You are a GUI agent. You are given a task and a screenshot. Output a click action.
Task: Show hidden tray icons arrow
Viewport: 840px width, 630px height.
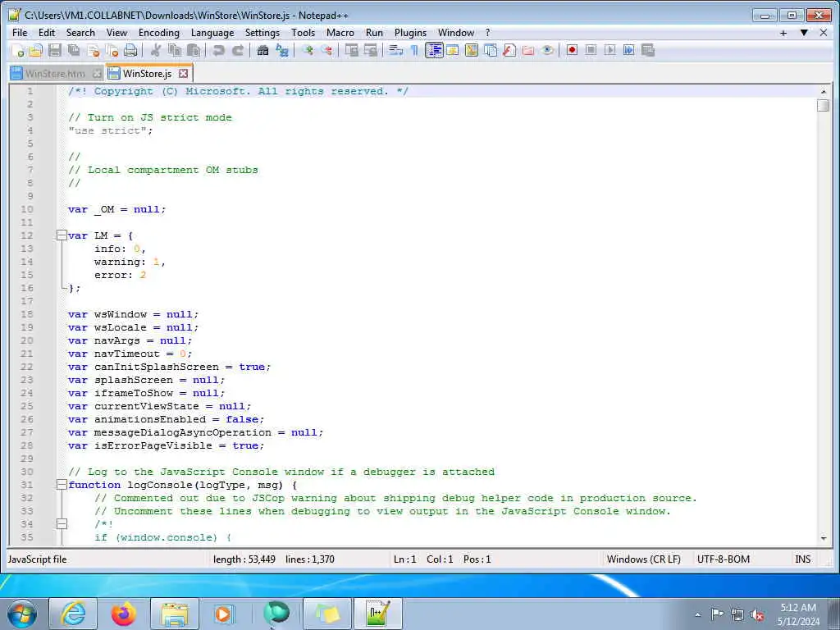[697, 614]
